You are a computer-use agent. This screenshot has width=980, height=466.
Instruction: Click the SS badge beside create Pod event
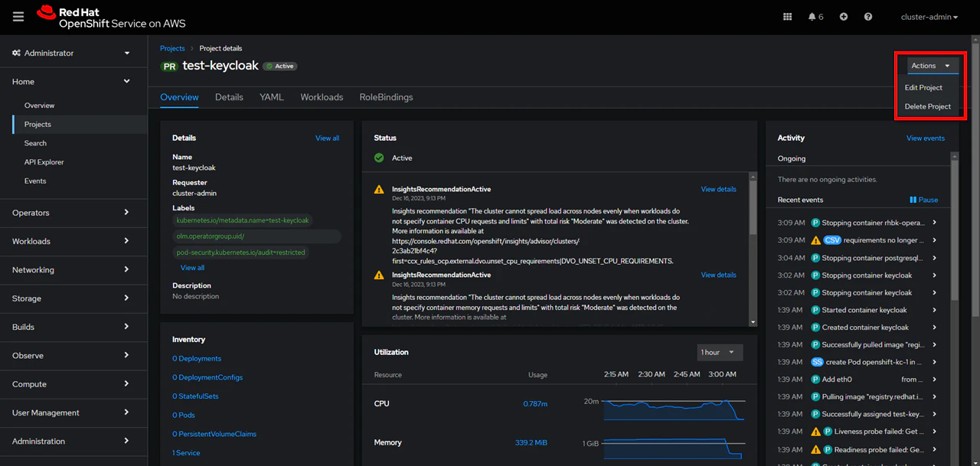[x=818, y=362]
